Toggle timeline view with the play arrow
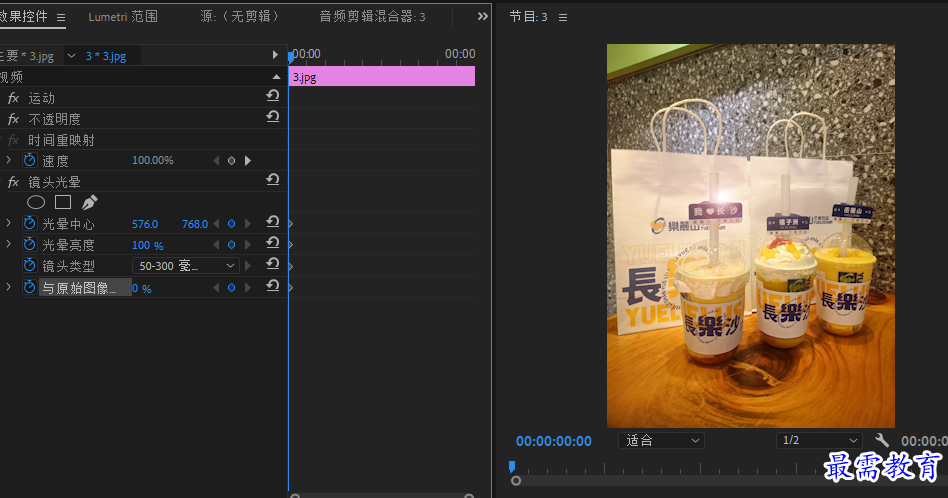This screenshot has height=498, width=948. [x=275, y=55]
